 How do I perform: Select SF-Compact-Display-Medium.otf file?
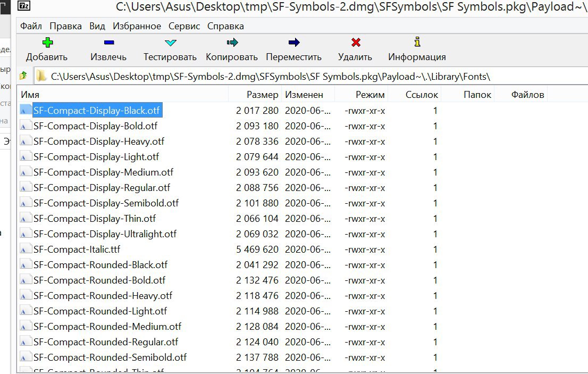click(x=103, y=172)
